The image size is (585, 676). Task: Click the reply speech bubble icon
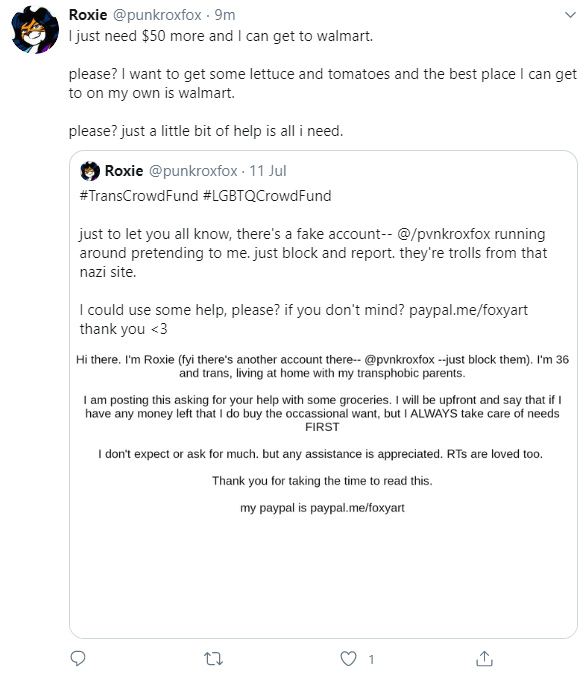pos(78,658)
